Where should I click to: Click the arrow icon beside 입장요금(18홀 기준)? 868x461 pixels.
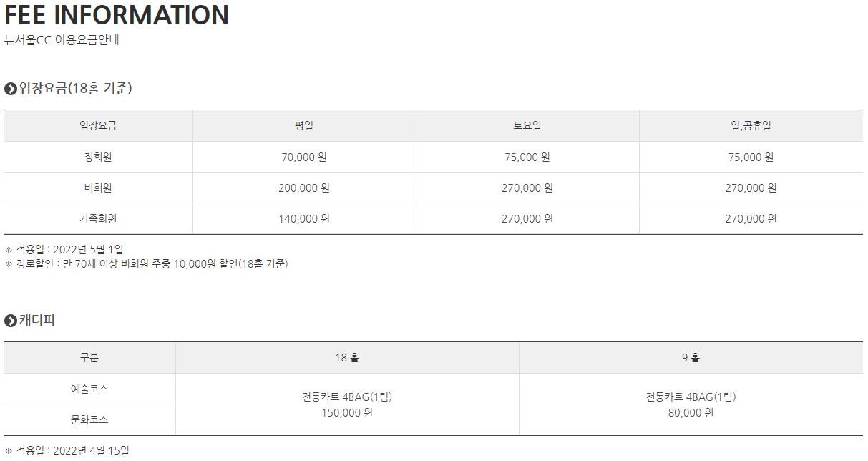pos(10,89)
